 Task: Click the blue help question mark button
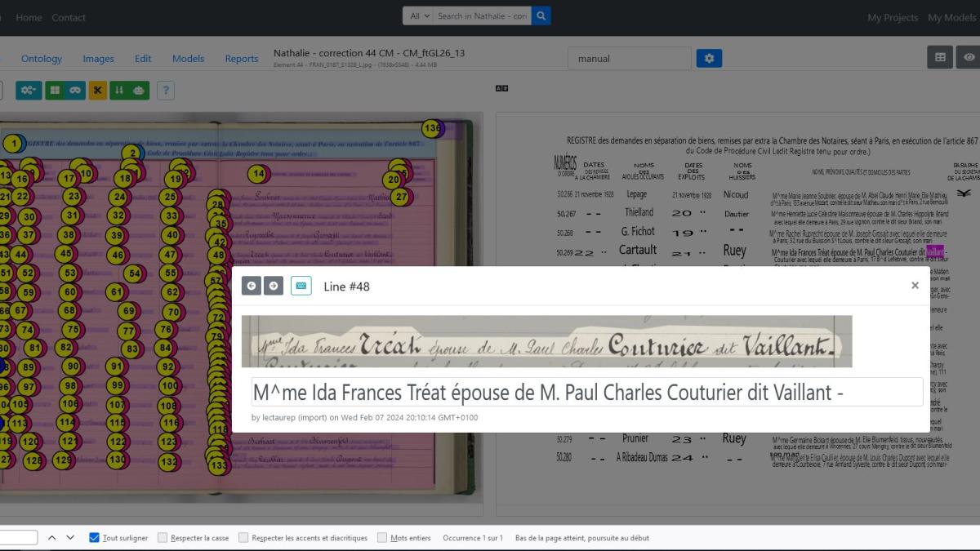pos(165,90)
